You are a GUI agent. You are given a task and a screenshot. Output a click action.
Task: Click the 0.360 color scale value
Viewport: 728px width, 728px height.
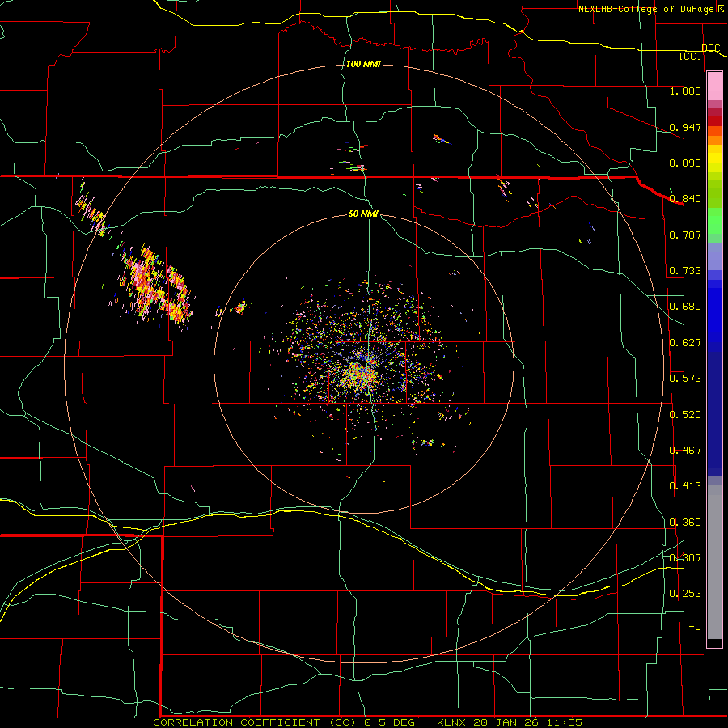pos(685,523)
